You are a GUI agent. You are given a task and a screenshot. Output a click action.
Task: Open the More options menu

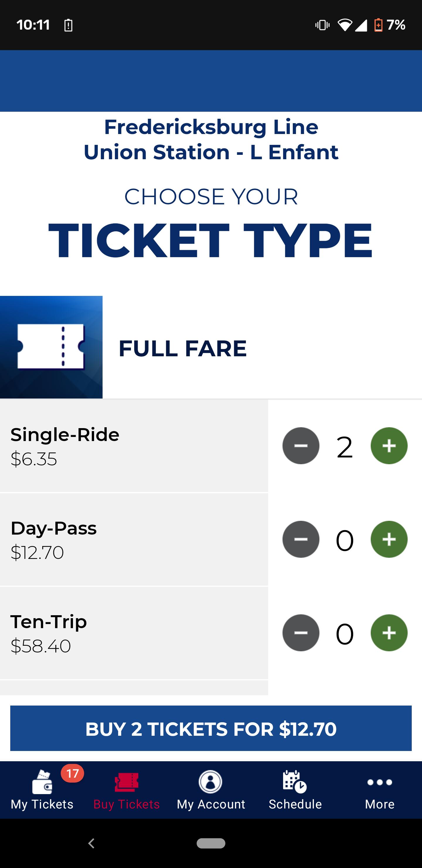[380, 790]
